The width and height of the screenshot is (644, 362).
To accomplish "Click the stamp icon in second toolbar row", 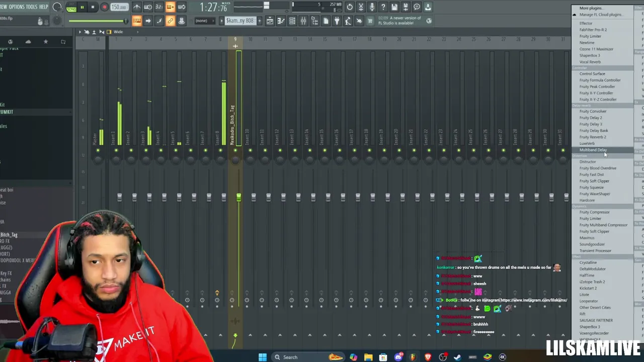I will tap(181, 21).
